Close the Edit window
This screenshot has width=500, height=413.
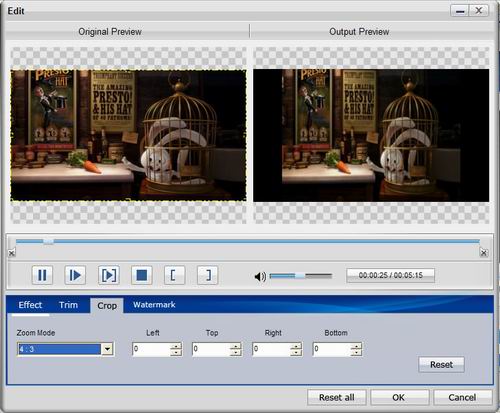479,11
